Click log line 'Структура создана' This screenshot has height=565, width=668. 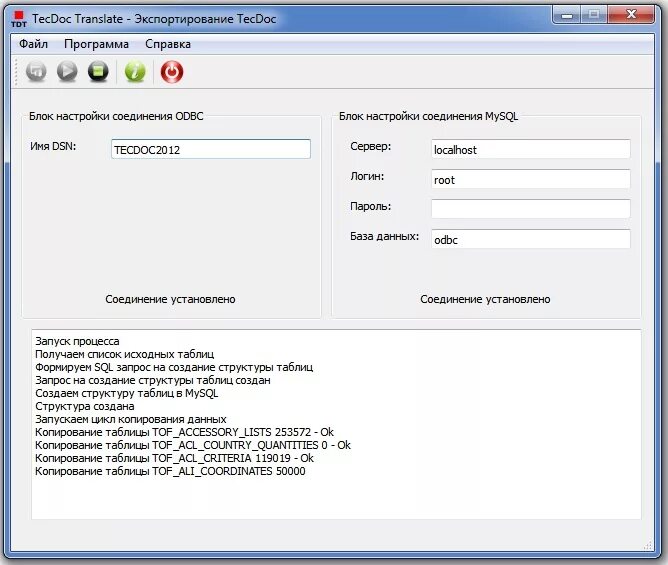85,406
